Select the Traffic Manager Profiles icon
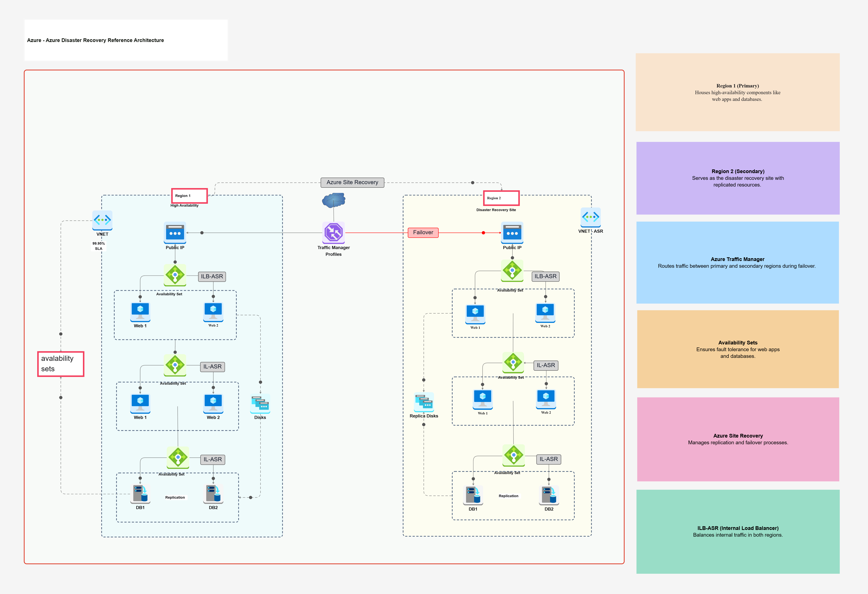This screenshot has width=868, height=594. (334, 233)
